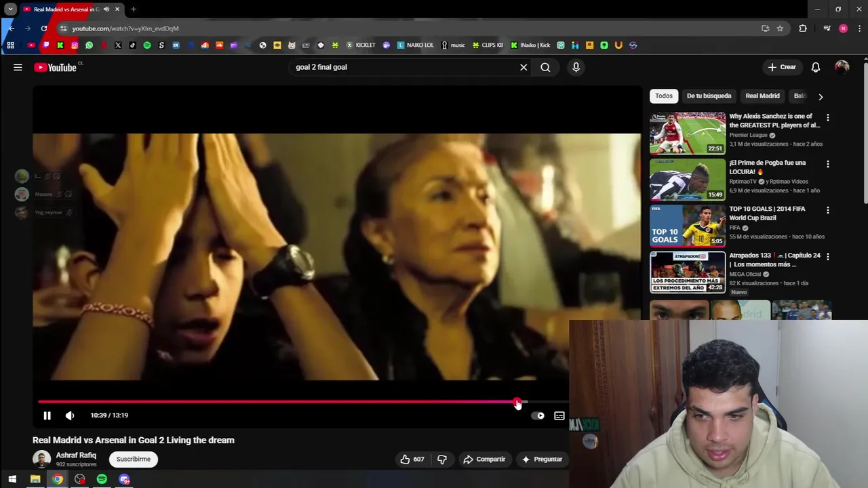
Task: Click the search magnifier button
Action: (x=545, y=67)
